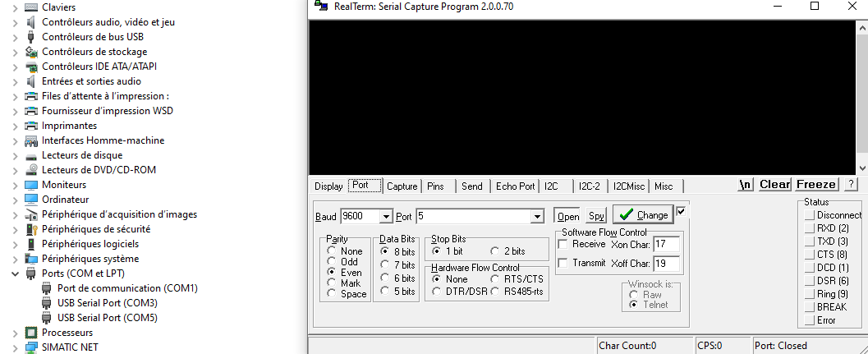Select the Odd parity radio button

[x=333, y=262]
